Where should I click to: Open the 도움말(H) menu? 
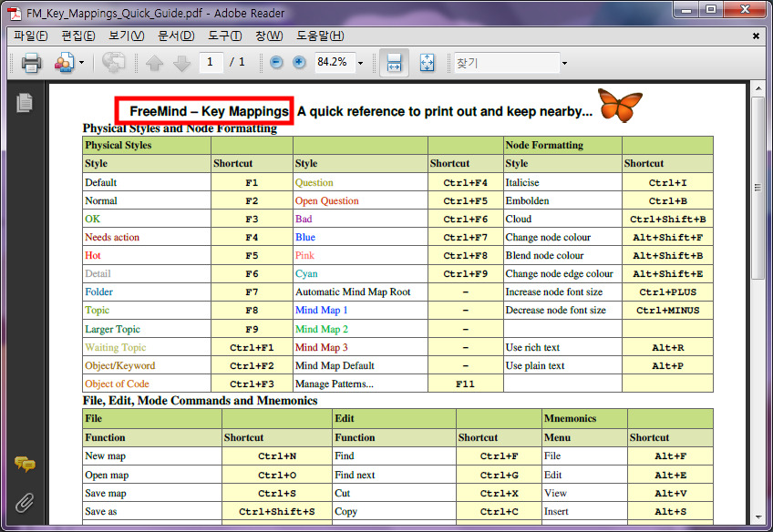pyautogui.click(x=320, y=36)
